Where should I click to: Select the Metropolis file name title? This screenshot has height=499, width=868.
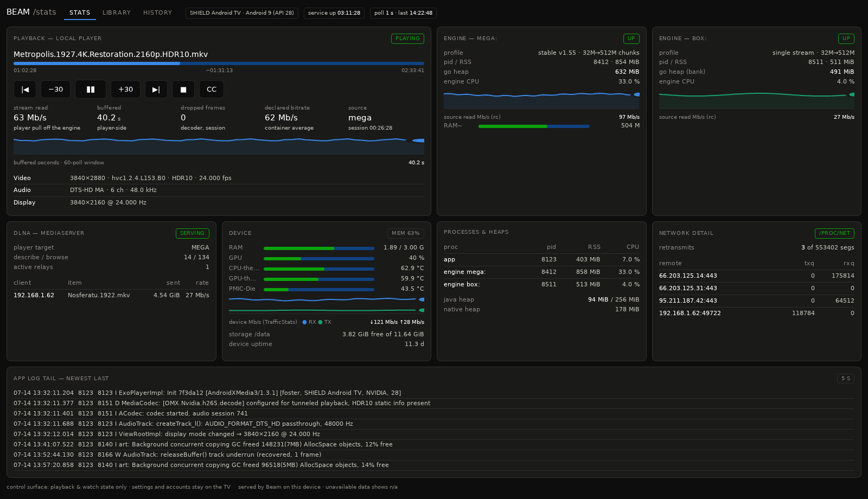[111, 54]
